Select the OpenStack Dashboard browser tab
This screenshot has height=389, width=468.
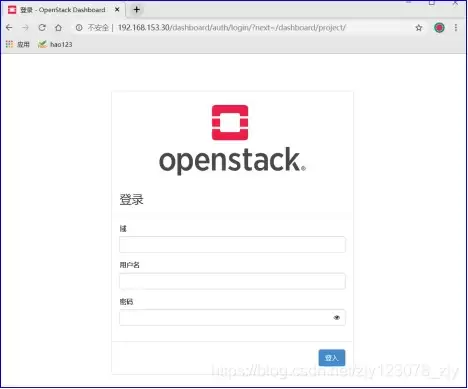(63, 10)
